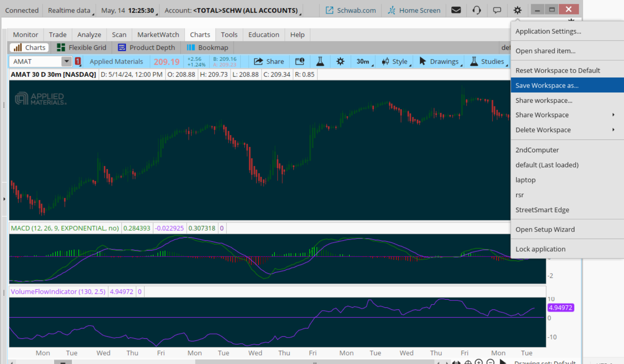624x364 pixels.
Task: Open the Scan tab
Action: click(119, 35)
